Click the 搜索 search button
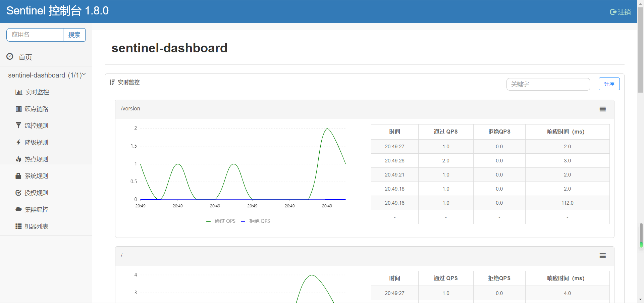Image resolution: width=644 pixels, height=303 pixels. (x=74, y=35)
